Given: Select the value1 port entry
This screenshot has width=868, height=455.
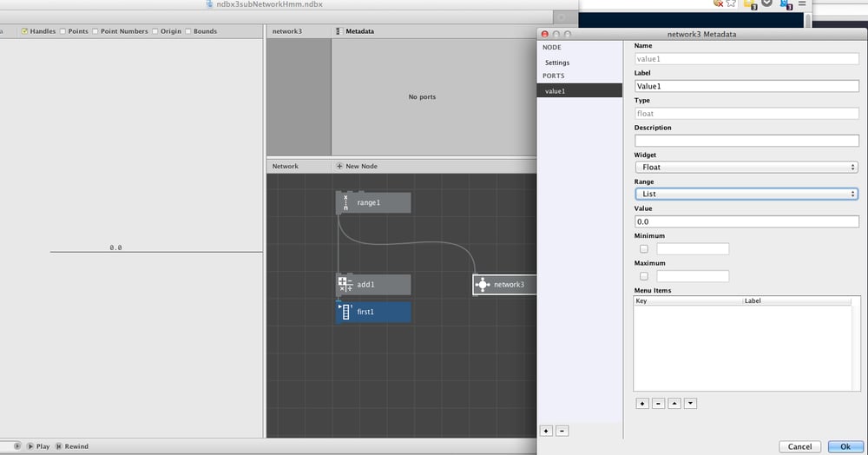Looking at the screenshot, I should pos(580,91).
